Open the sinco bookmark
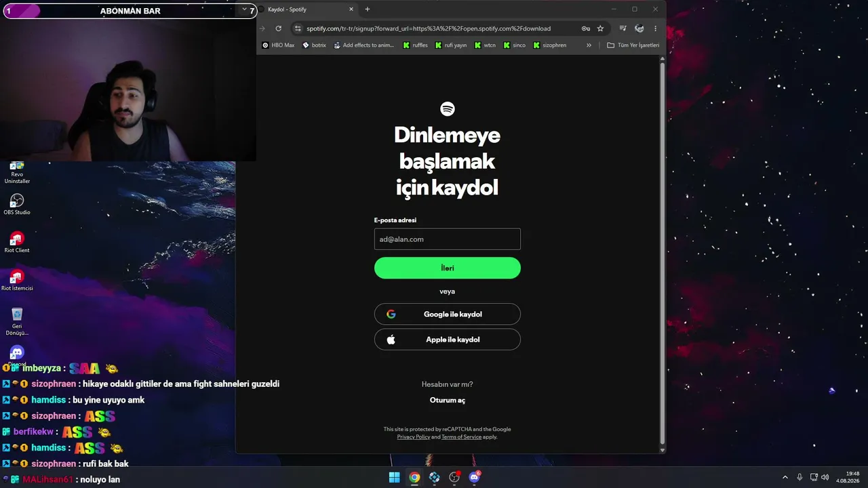This screenshot has width=868, height=488. click(514, 45)
